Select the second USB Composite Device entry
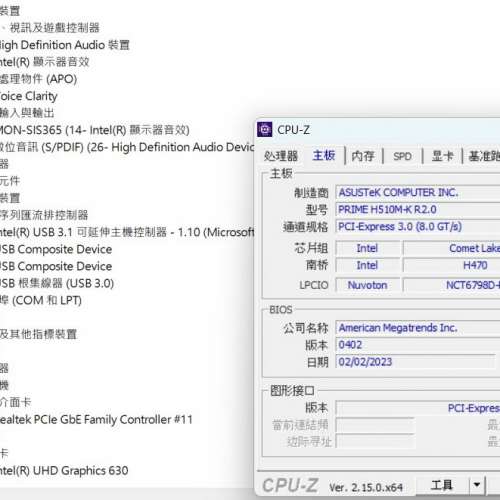500x500 pixels. coord(56,266)
